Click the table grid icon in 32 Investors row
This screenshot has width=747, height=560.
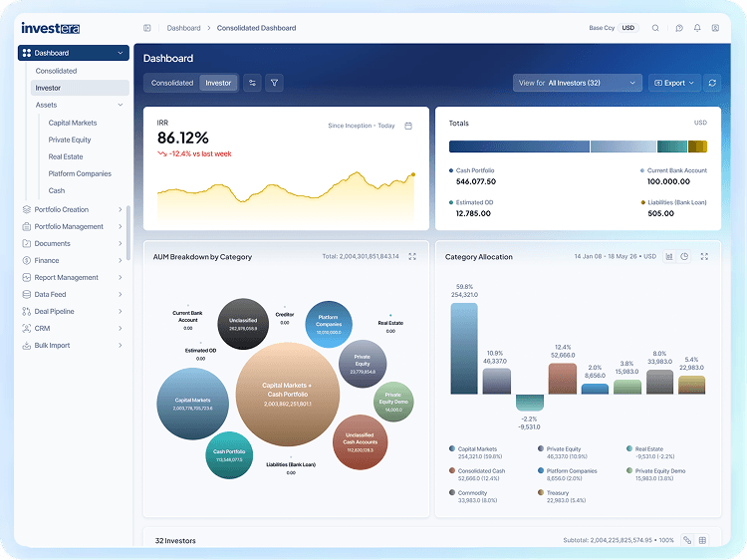[702, 540]
